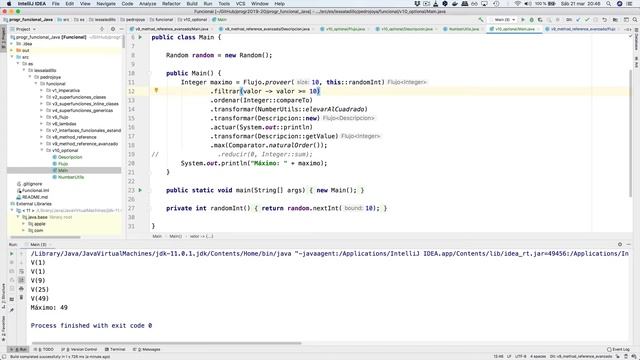Select NumberUtils class in project tree
640x360 pixels.
click(71, 177)
